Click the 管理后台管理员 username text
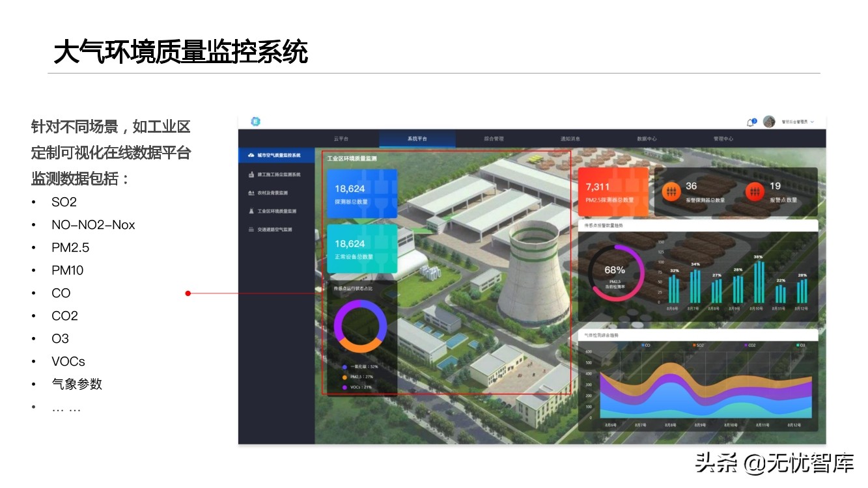 (794, 122)
